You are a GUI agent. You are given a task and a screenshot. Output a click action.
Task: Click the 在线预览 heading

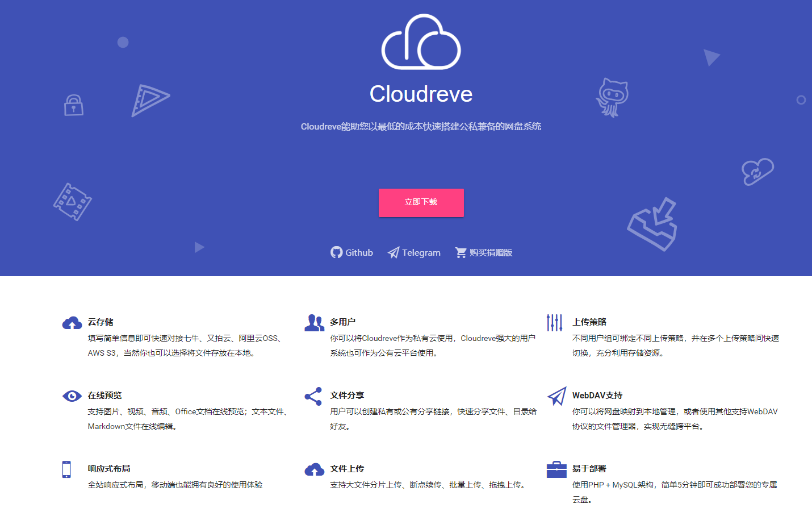[x=104, y=396]
